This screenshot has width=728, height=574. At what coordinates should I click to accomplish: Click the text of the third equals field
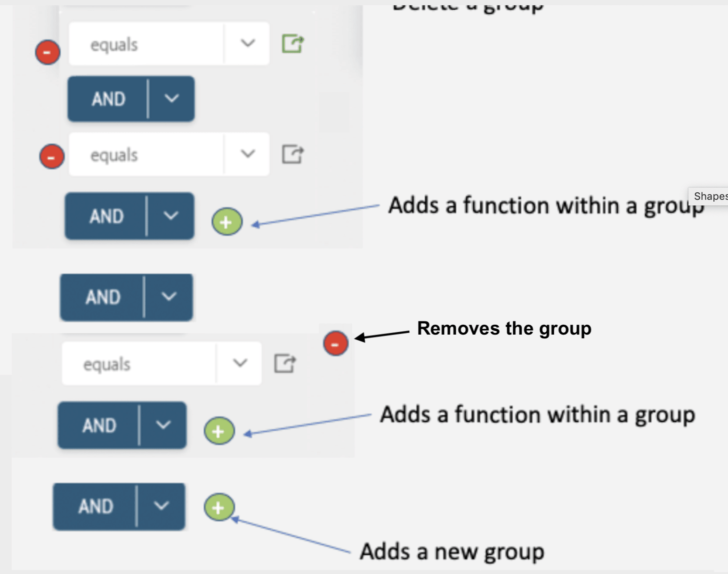point(107,364)
